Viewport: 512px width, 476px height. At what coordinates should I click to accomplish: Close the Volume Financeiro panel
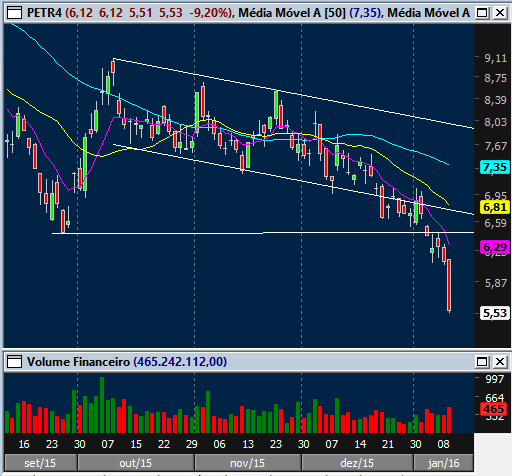point(500,362)
